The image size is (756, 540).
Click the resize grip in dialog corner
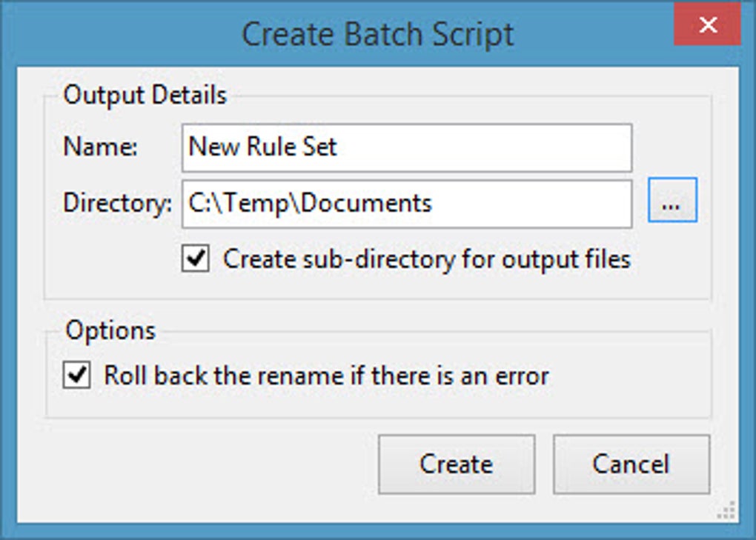coord(728,510)
